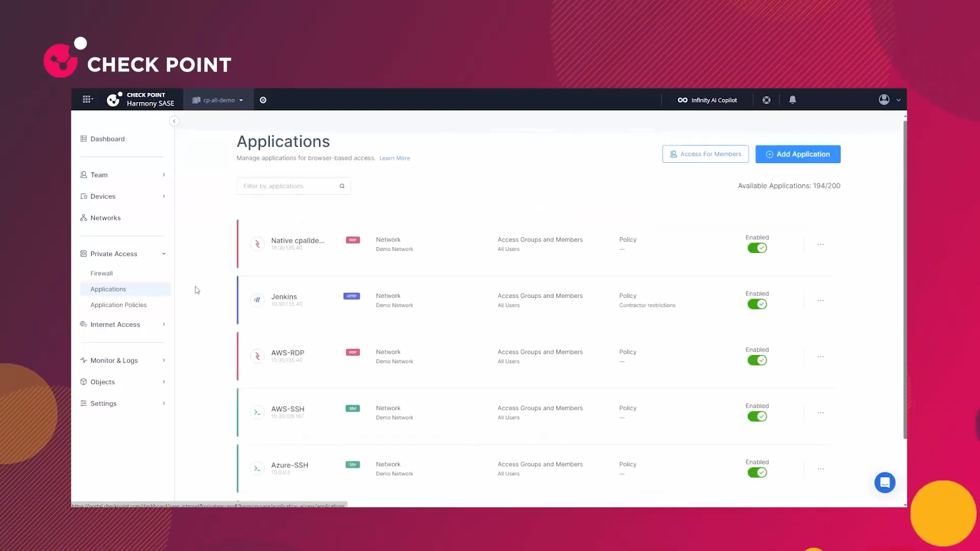Viewport: 980px width, 551px height.
Task: Click the Monitor & Logs icon
Action: coord(84,360)
